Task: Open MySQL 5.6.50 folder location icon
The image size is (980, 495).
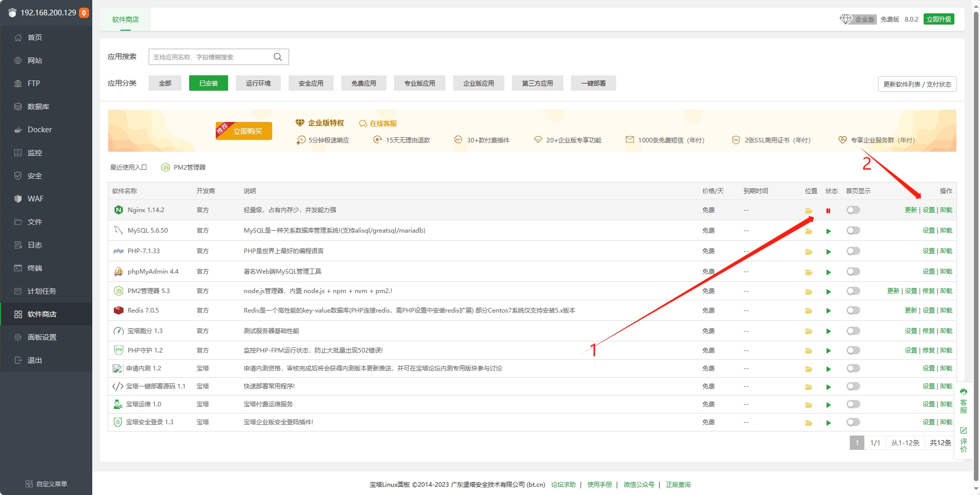Action: (808, 231)
